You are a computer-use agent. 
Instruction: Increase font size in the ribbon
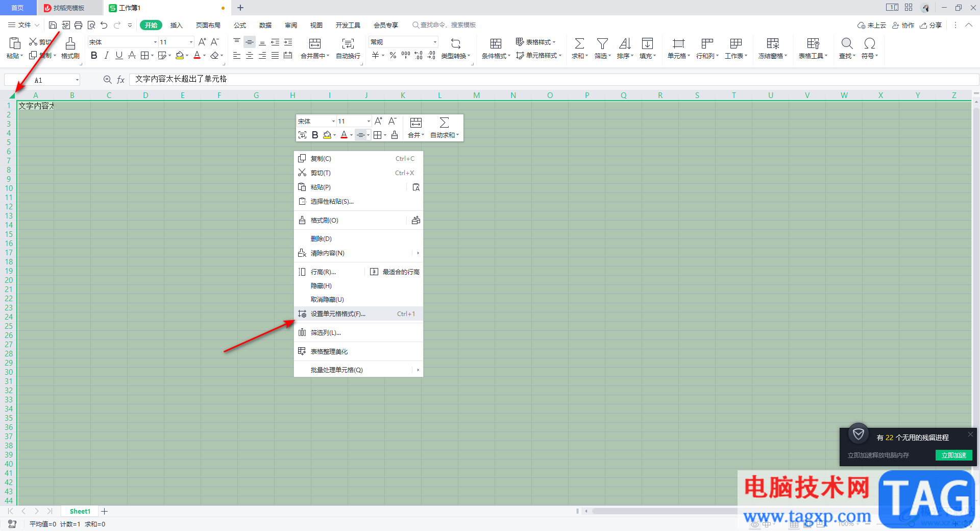tap(202, 42)
